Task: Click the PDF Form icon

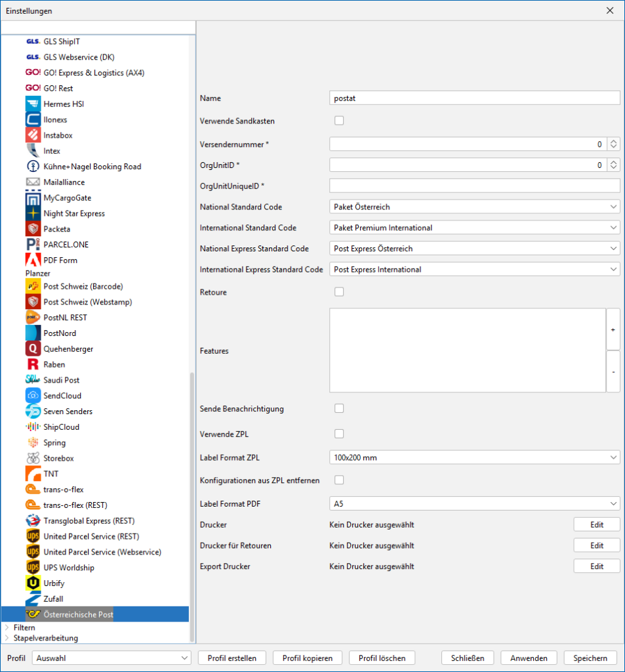Action: [x=33, y=260]
